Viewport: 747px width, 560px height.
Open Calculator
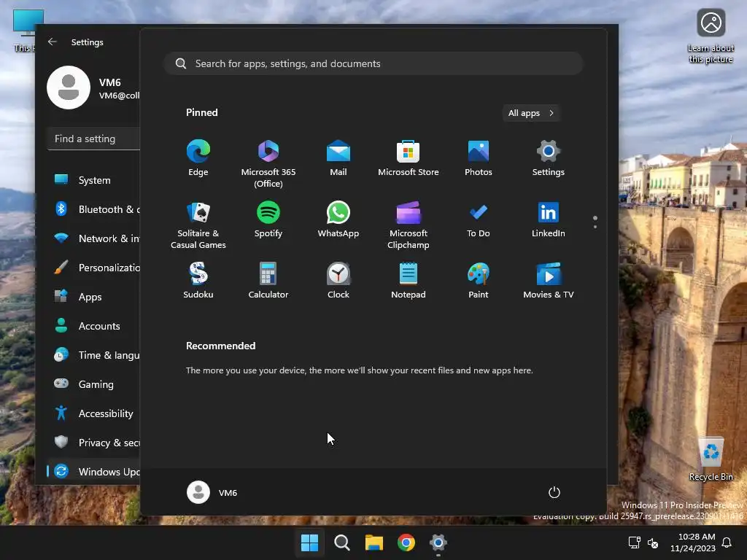coord(268,281)
